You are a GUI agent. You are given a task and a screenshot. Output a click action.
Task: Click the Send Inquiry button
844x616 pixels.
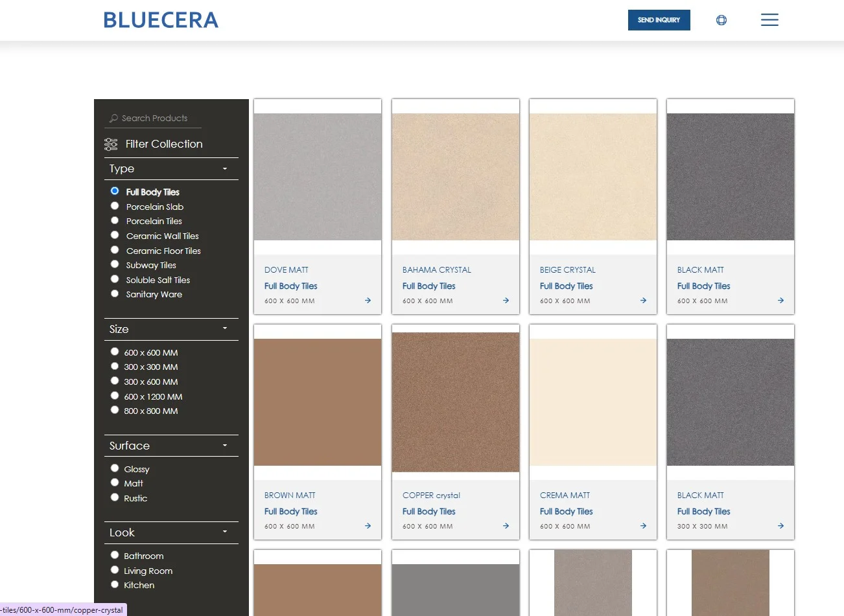click(659, 20)
